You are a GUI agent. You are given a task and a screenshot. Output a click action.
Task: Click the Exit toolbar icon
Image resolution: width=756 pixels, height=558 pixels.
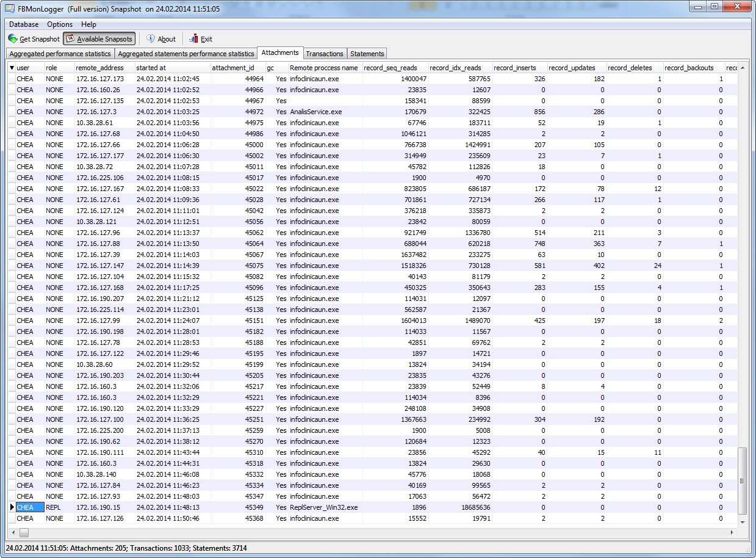tap(194, 39)
